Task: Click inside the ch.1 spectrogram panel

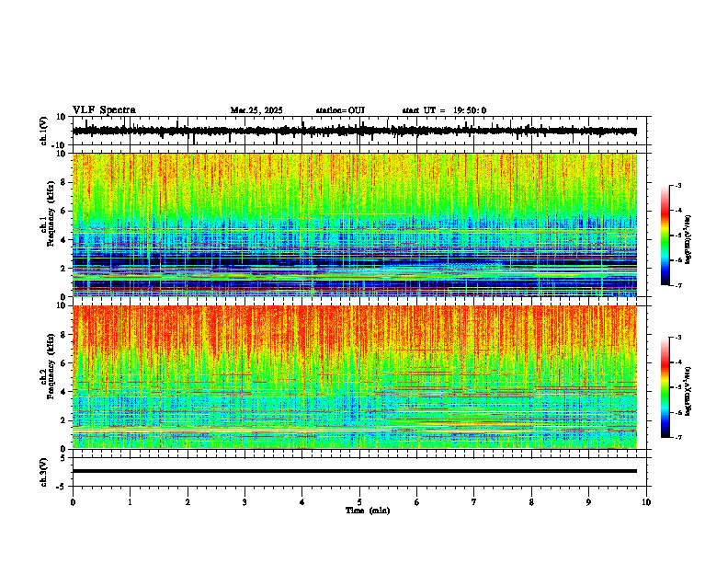Action: tap(355, 224)
